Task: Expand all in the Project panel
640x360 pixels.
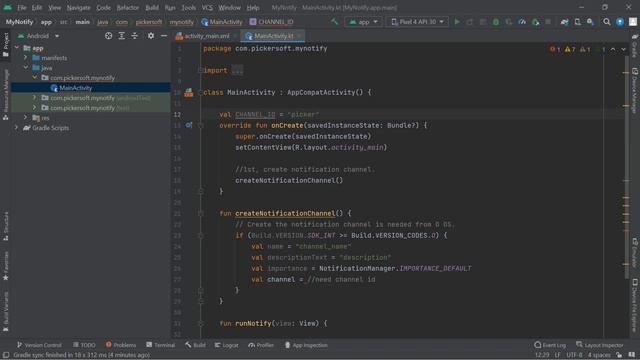Action: 122,36
